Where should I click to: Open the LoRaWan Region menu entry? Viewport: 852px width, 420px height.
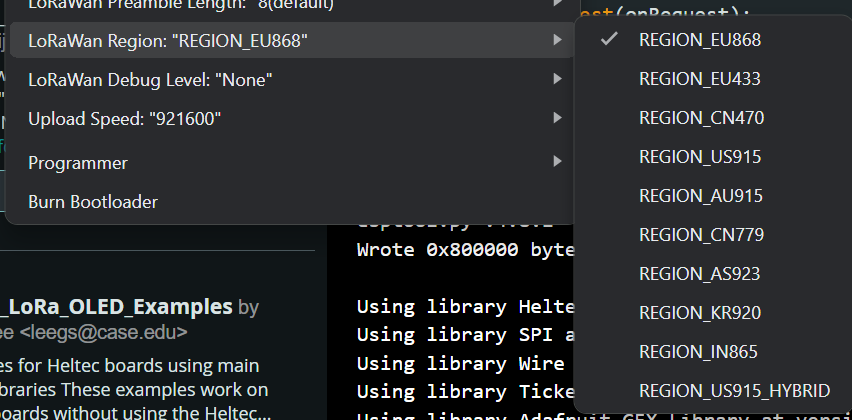(x=292, y=40)
